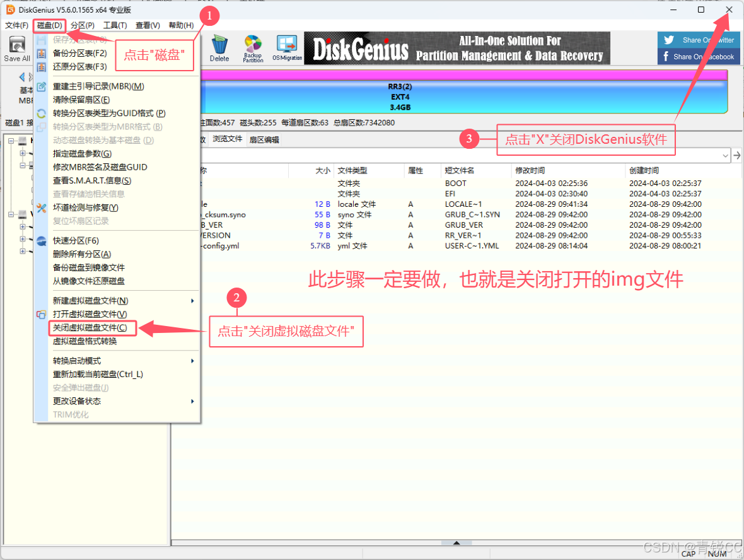The width and height of the screenshot is (744, 560).
Task: Choose 重新加载当前磁盘(Ctrl_L)
Action: tap(98, 375)
